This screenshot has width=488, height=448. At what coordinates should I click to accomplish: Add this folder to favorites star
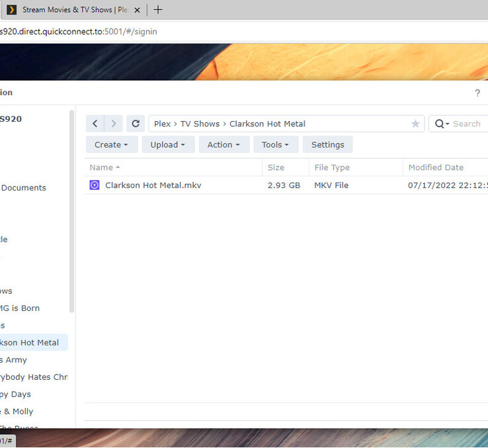[x=415, y=124]
